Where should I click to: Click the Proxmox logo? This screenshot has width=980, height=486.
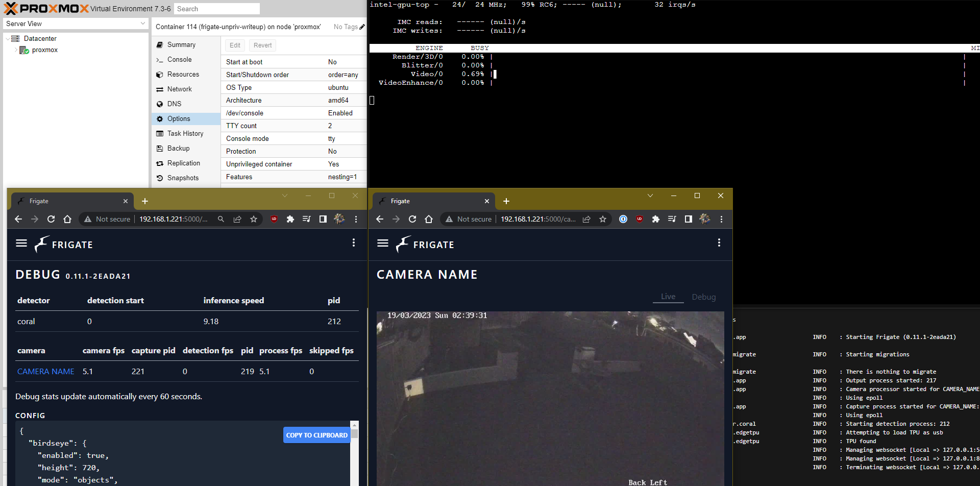(x=46, y=8)
